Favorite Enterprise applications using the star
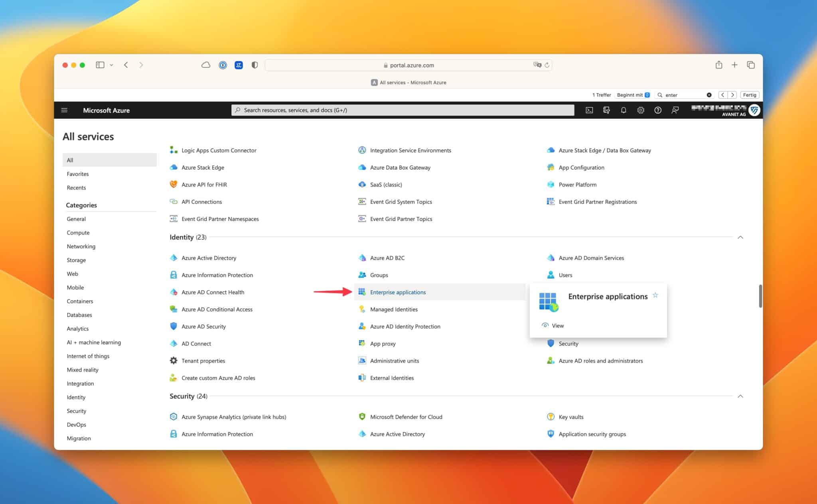This screenshot has width=817, height=504. 655,295
